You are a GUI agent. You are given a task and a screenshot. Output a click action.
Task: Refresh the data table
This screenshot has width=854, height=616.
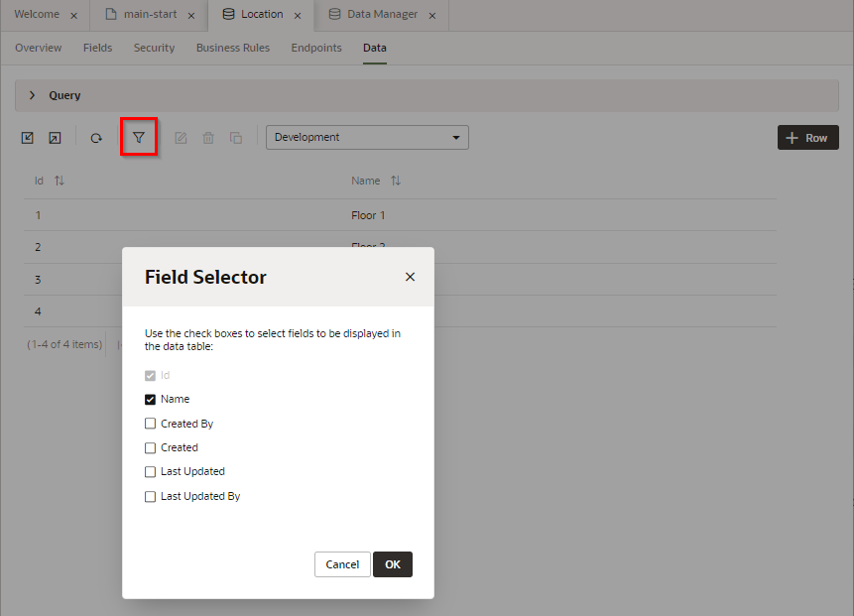(96, 138)
